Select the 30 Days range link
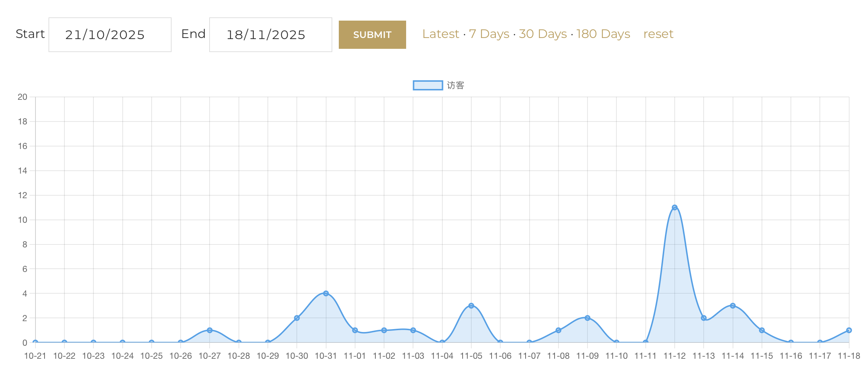 coord(543,34)
